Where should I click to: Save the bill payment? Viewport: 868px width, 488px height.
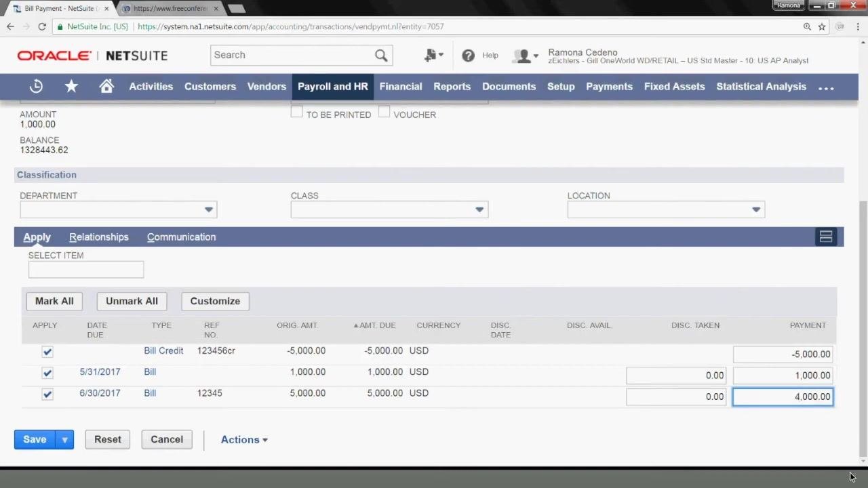tap(35, 440)
